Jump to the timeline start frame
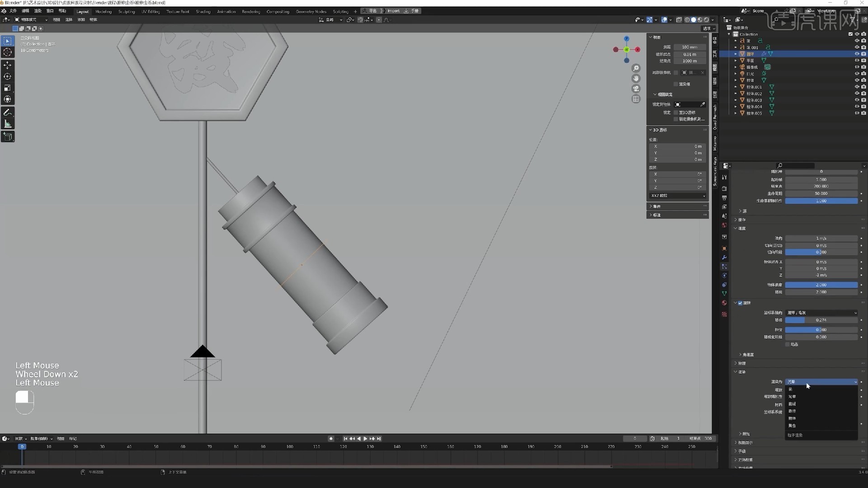The image size is (868, 488). [345, 439]
